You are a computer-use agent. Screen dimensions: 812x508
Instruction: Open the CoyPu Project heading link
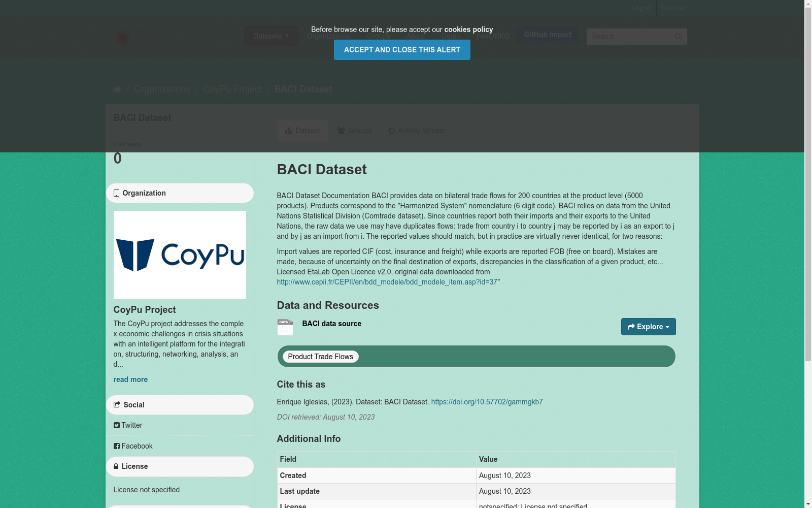[x=145, y=310]
